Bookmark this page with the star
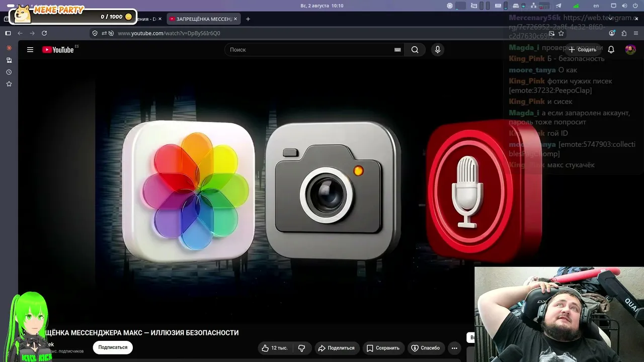644x362 pixels. [561, 33]
